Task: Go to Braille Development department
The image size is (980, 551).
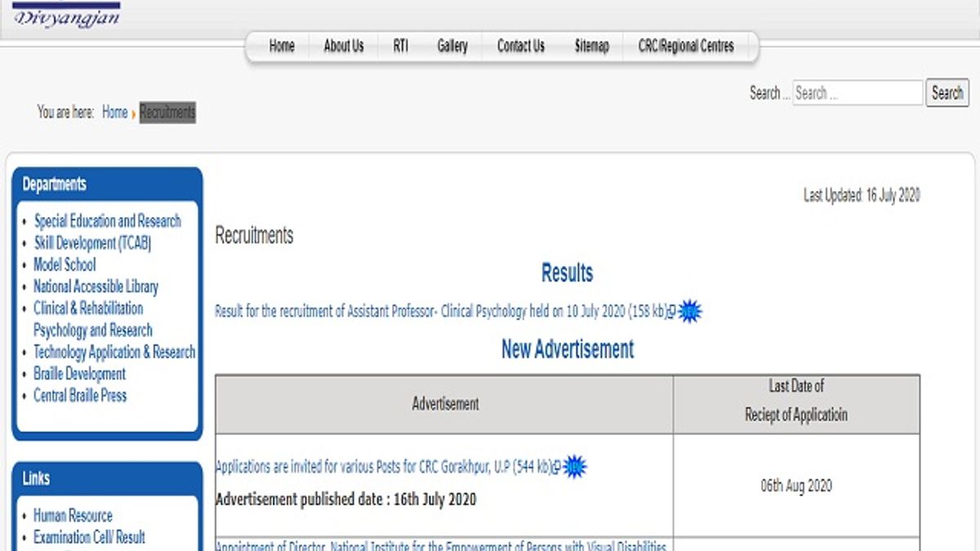Action: (79, 375)
